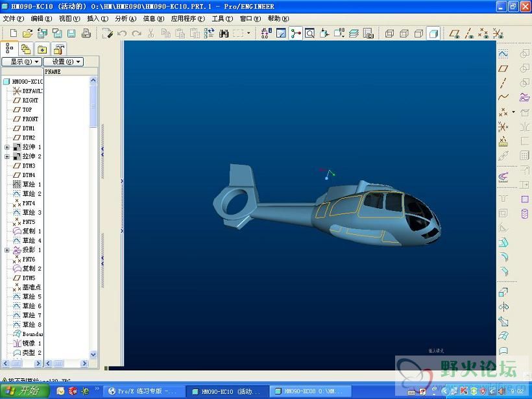Viewport: 532px width, 399px height.
Task: Select the datum Plane tool in the right toolbar
Action: [503, 69]
